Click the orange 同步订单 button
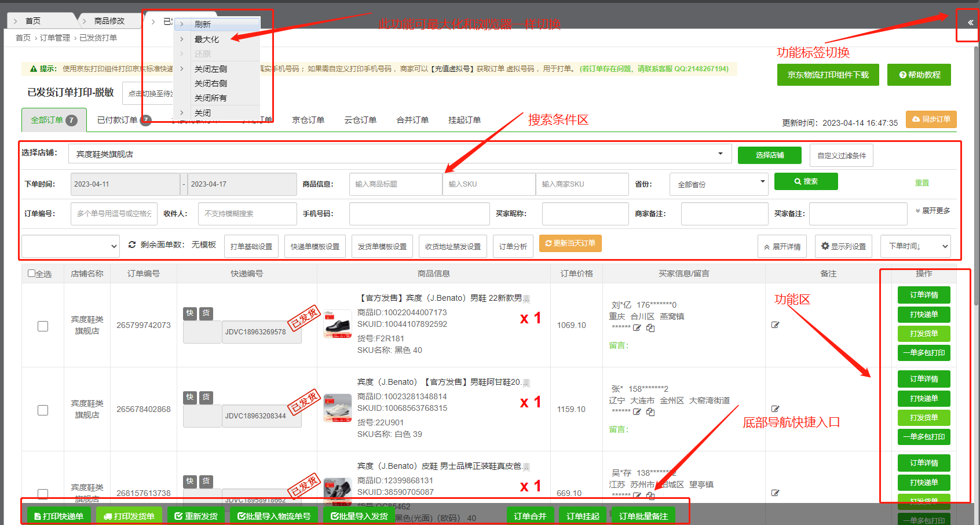 tap(931, 119)
